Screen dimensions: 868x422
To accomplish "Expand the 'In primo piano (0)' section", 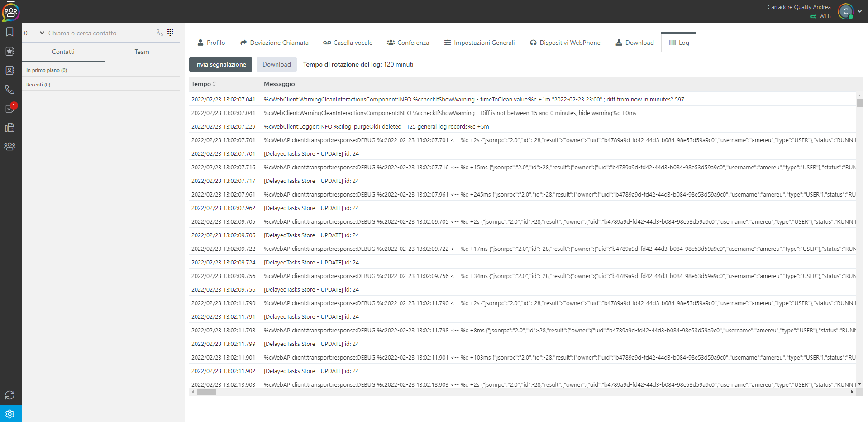I will coord(100,70).
